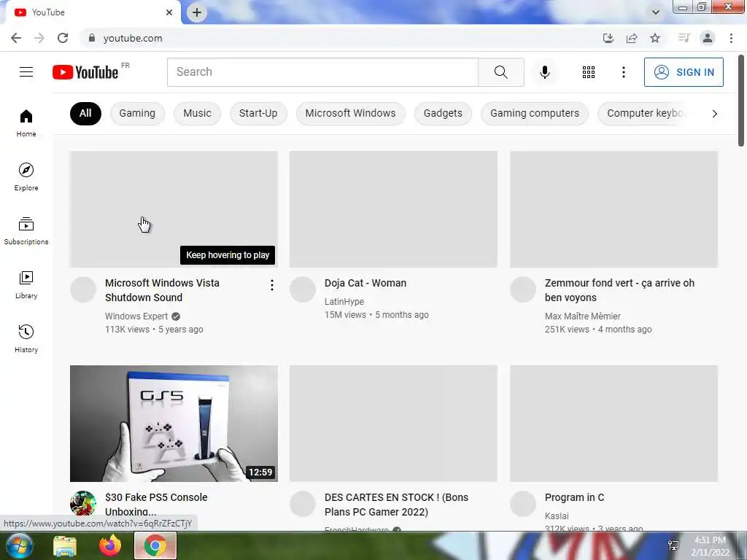
Task: Open Library in the sidebar
Action: 26,284
